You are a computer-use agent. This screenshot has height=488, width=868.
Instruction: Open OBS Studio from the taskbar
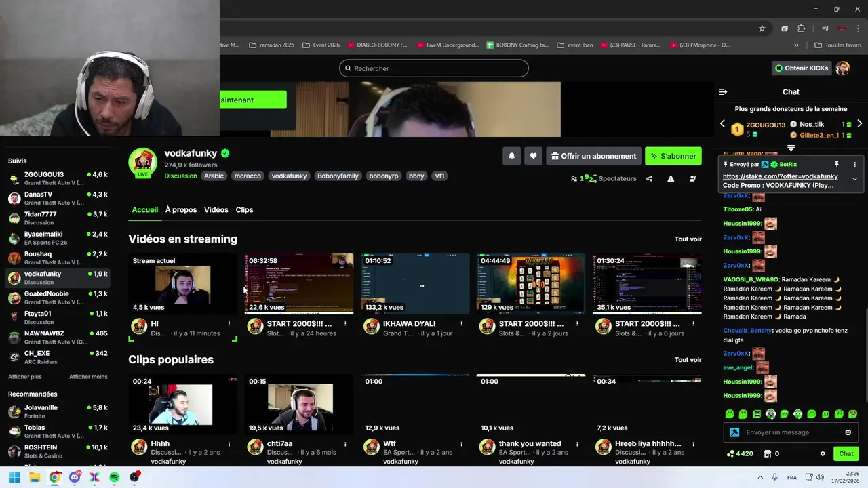135,477
